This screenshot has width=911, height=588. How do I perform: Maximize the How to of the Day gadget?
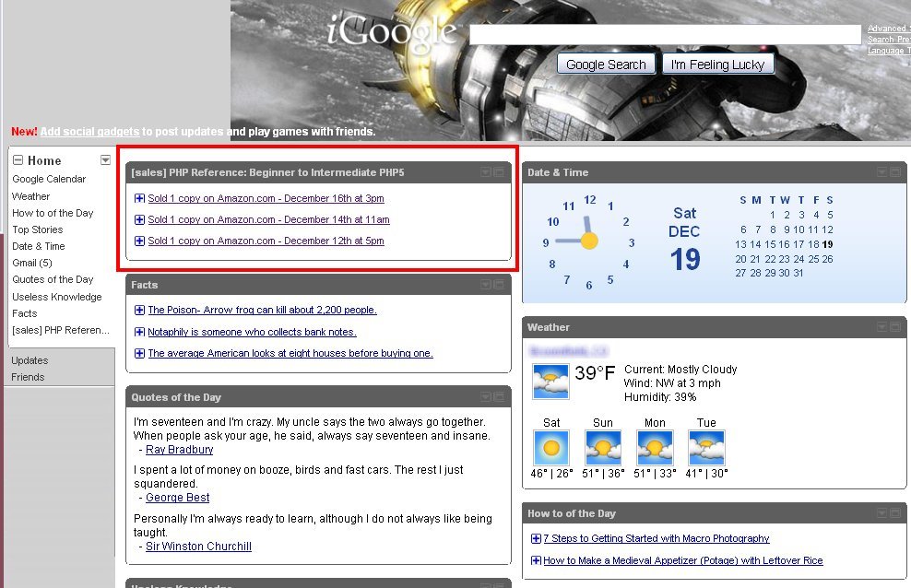pos(894,513)
